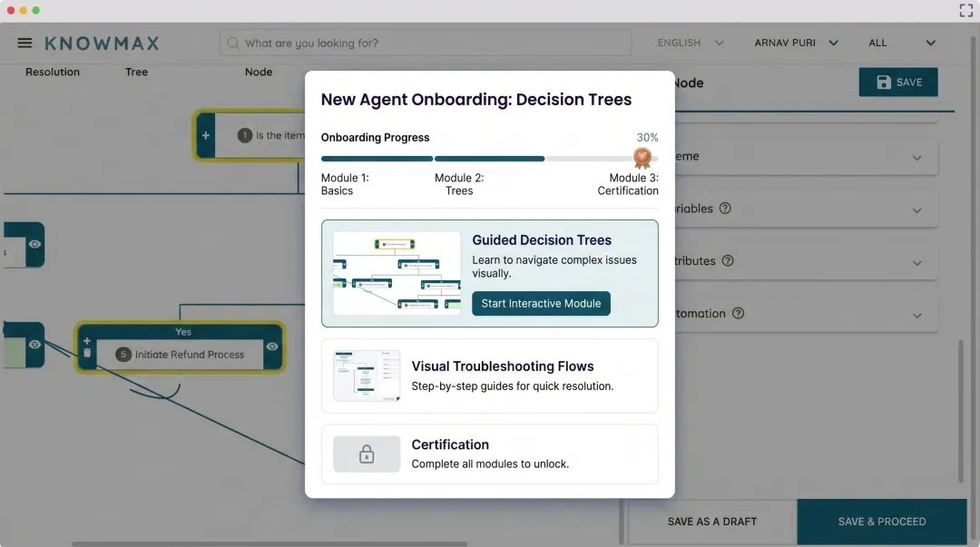Click help icon next to variables
Image resolution: width=980 pixels, height=547 pixels.
point(725,208)
